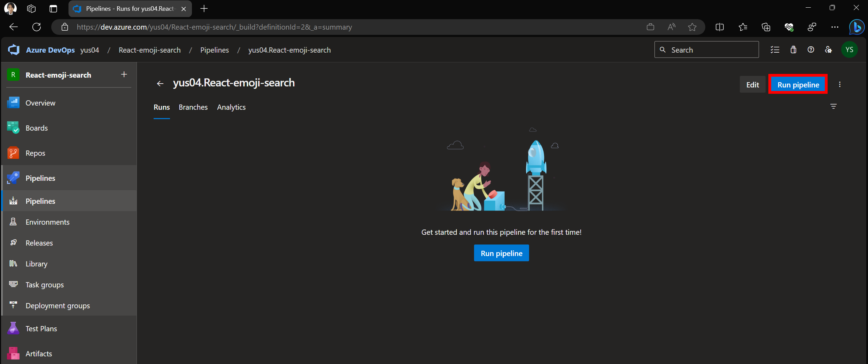Open the tab actions menu icon
The height and width of the screenshot is (364, 868).
[53, 9]
